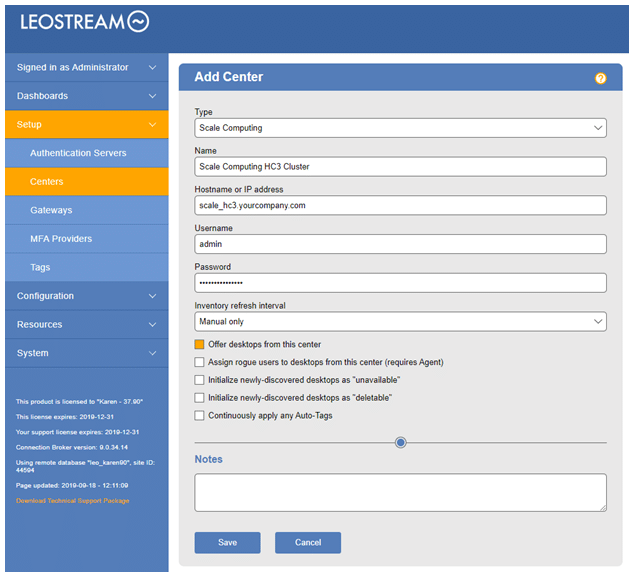Open the Gateways page
Image resolution: width=632 pixels, height=574 pixels.
click(x=87, y=210)
